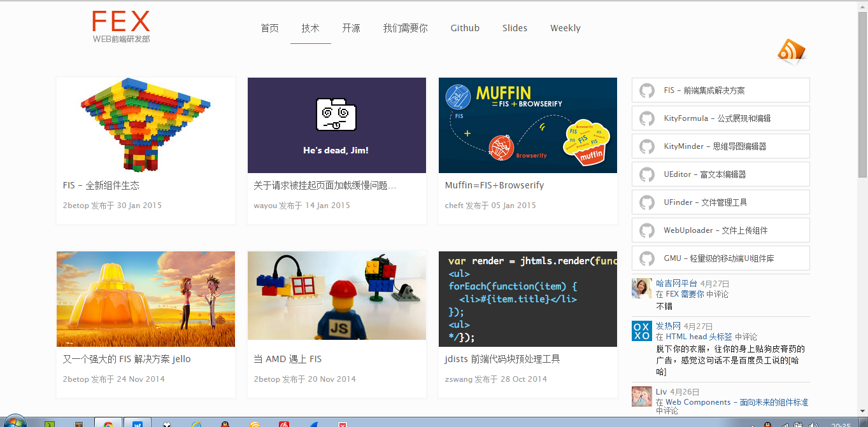Viewport: 868px width, 427px height.
Task: Open the jhtmls.render code thumbnail
Action: (x=528, y=299)
